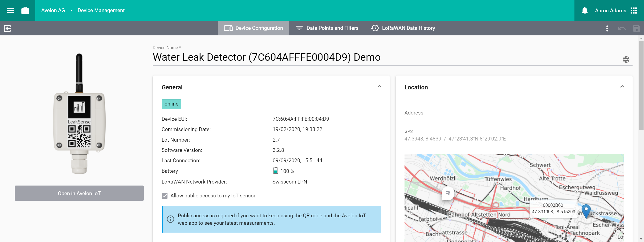The image size is (644, 242).
Task: Click Bahnhof Altstetten Nord on map
Action: pyautogui.click(x=479, y=214)
